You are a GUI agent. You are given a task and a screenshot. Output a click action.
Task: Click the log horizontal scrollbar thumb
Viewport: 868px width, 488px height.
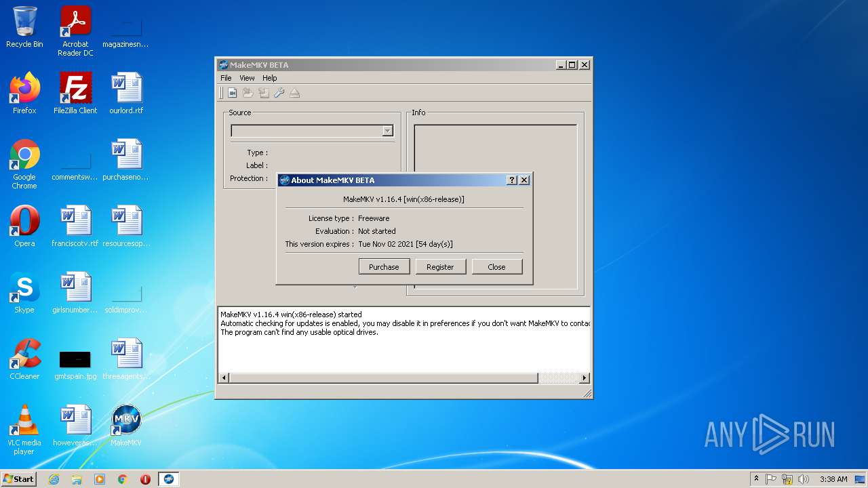(384, 378)
